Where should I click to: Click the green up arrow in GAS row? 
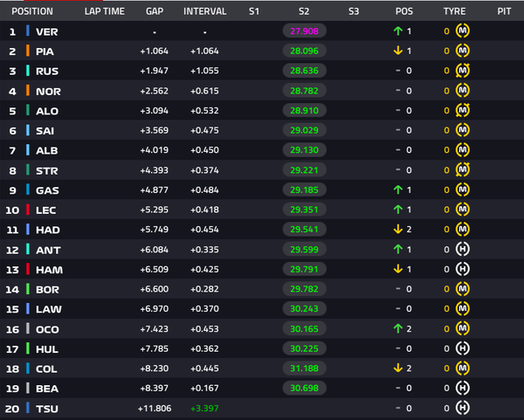[x=397, y=189]
